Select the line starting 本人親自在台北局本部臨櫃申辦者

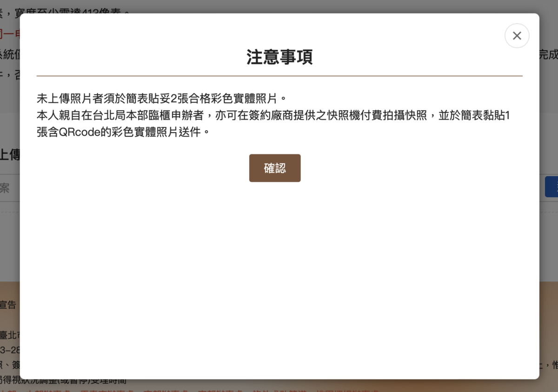pyautogui.click(x=273, y=115)
